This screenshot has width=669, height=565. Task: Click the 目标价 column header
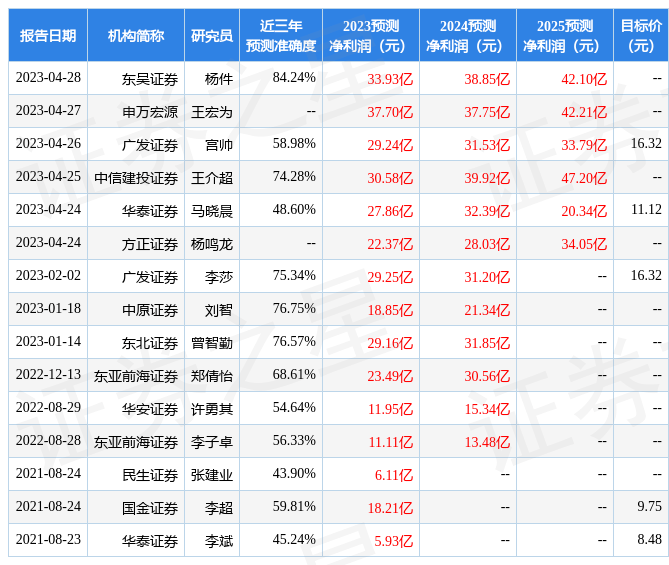tap(641, 36)
